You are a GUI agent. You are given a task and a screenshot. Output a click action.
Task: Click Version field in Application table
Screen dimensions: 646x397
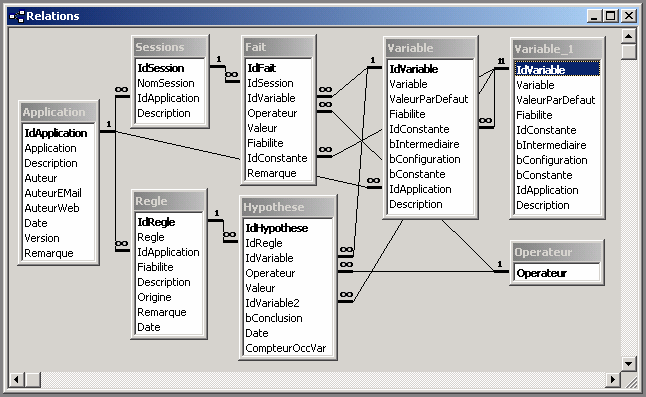click(x=42, y=238)
